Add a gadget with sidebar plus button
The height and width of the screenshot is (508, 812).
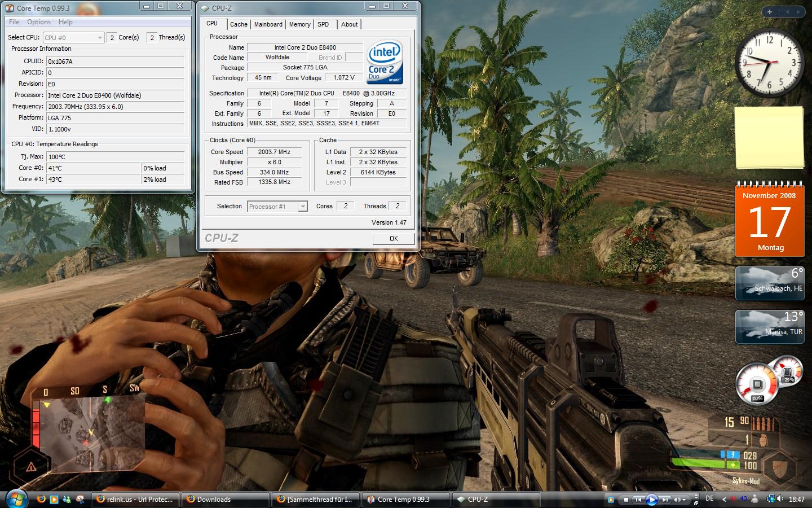(x=769, y=12)
